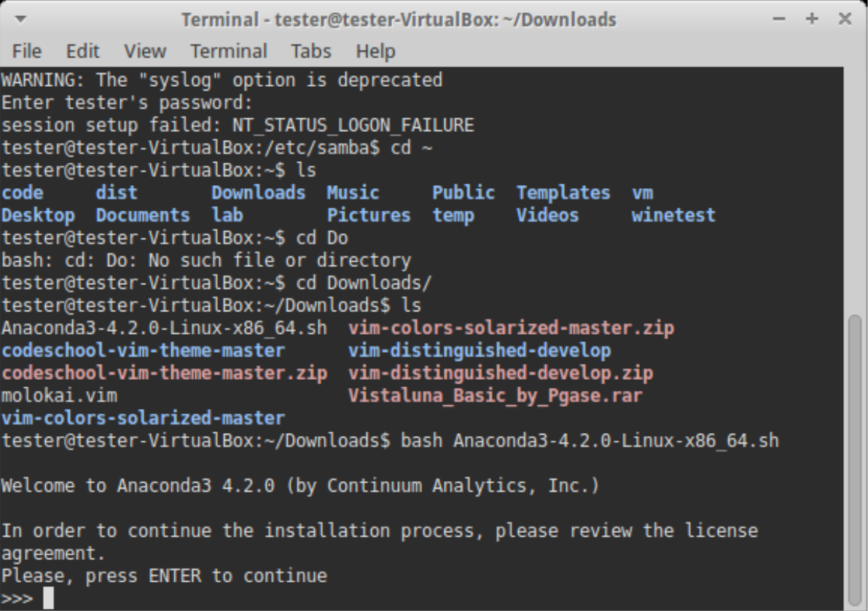Click the vim-colors-solarized-master.zip file name
Image resolution: width=868 pixels, height=611 pixels.
tap(511, 328)
